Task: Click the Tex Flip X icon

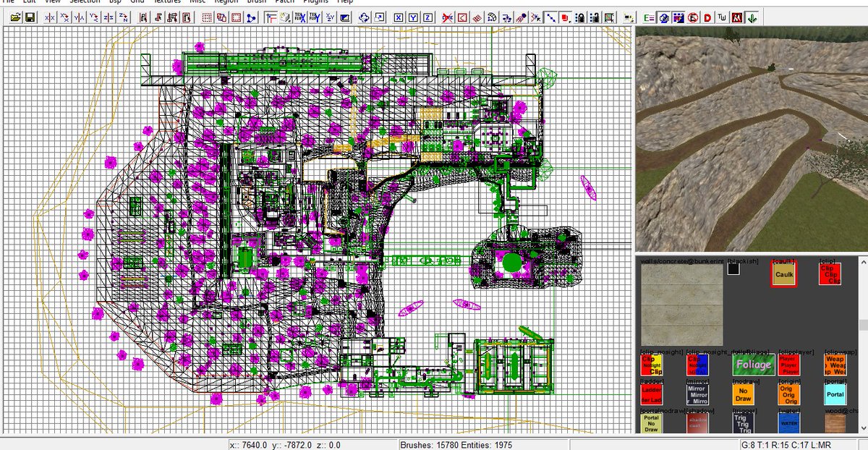Action: coord(301,17)
